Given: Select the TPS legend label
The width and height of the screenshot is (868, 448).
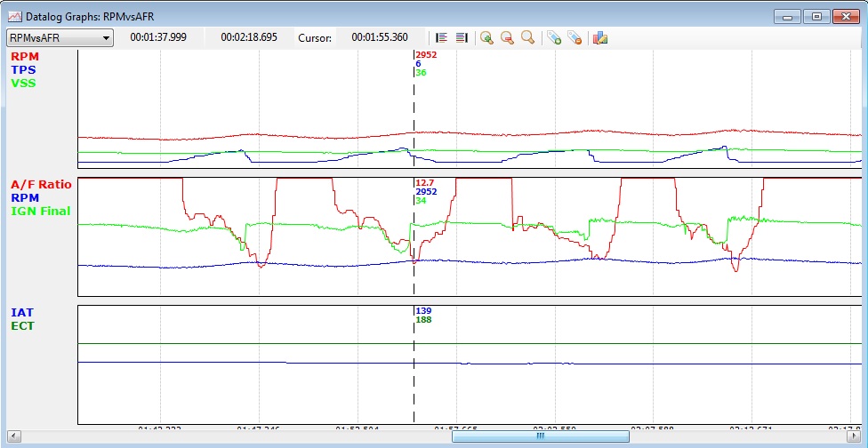Looking at the screenshot, I should click(23, 69).
